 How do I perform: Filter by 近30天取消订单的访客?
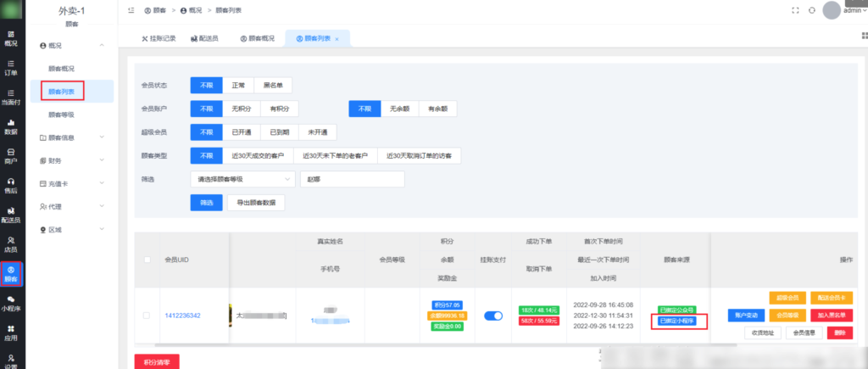click(419, 156)
